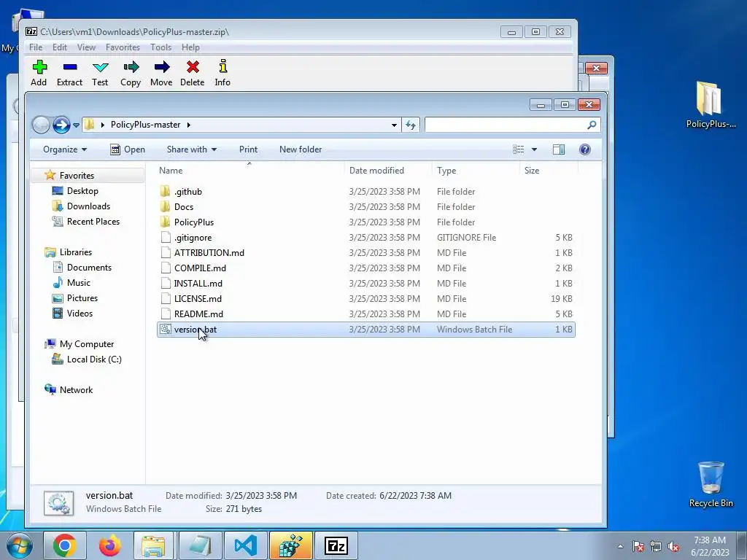Click the 7-Zip Test button

tap(100, 73)
